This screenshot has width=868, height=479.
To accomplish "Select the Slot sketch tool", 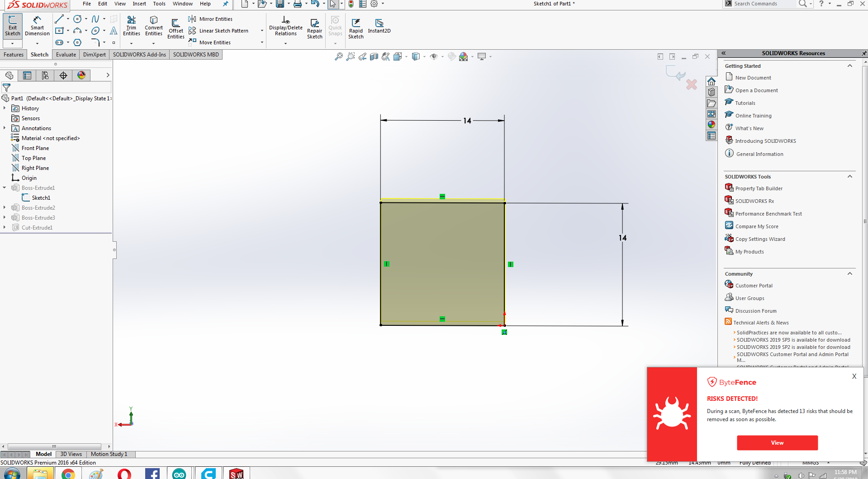I will 59,42.
